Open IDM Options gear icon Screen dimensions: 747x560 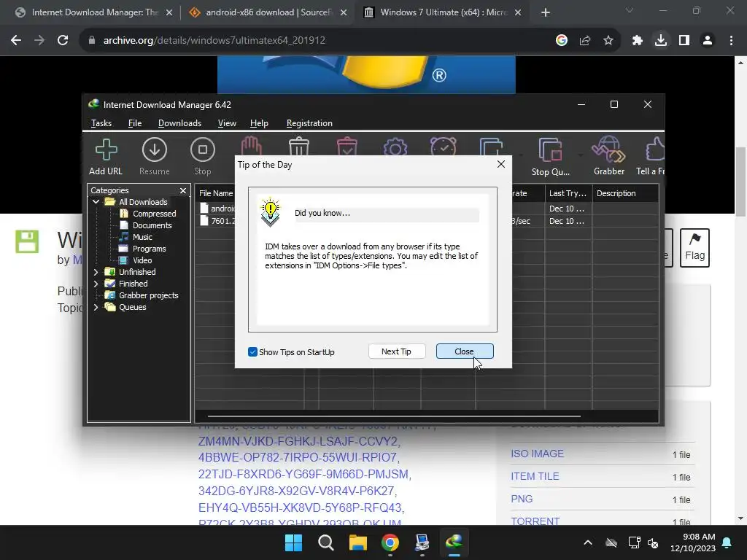tap(395, 147)
